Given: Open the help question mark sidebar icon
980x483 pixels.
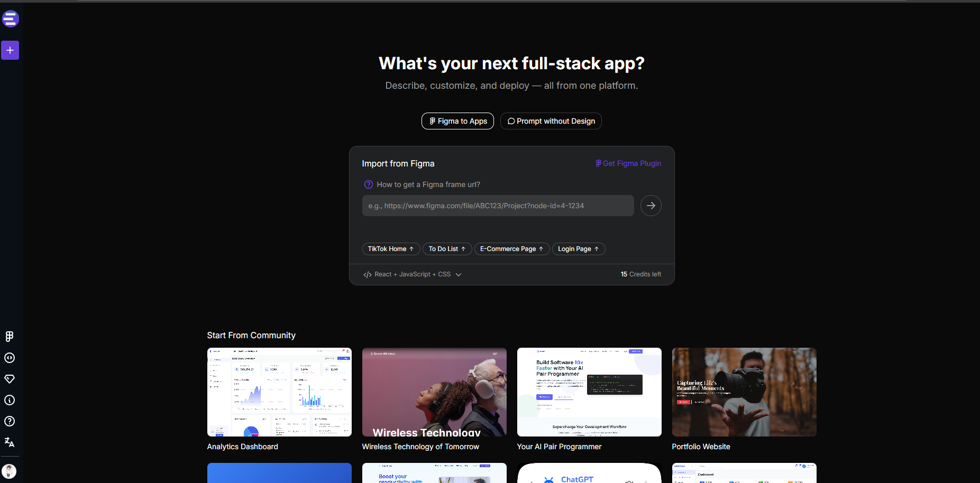Looking at the screenshot, I should [10, 421].
